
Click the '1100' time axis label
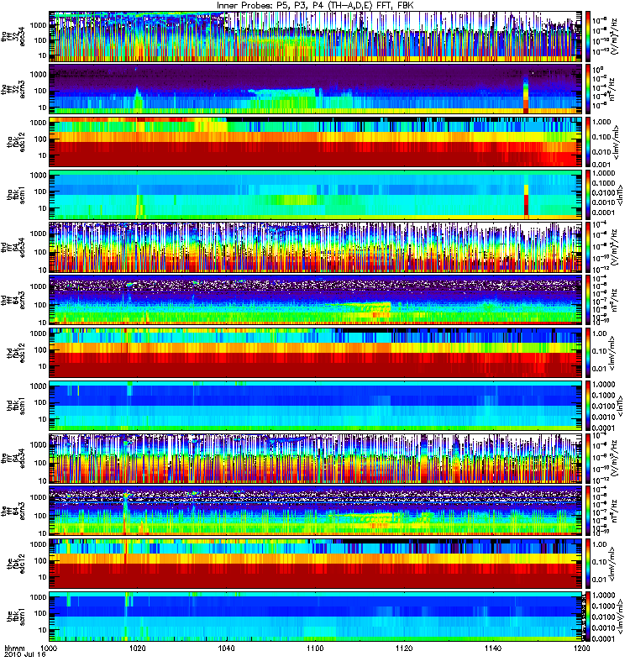[315, 648]
